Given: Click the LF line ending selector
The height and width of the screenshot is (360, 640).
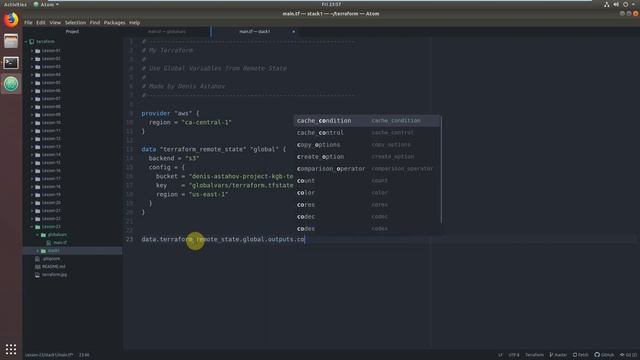Looking at the screenshot, I should pos(500,355).
